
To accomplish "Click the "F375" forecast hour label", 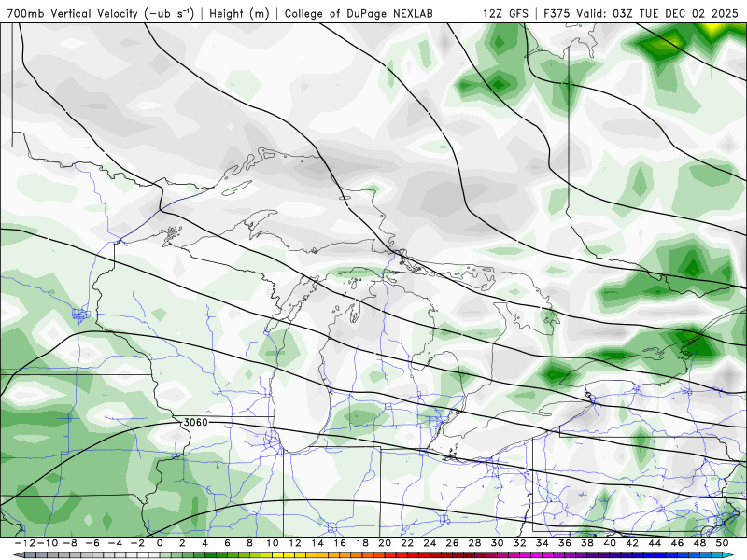I will [557, 14].
